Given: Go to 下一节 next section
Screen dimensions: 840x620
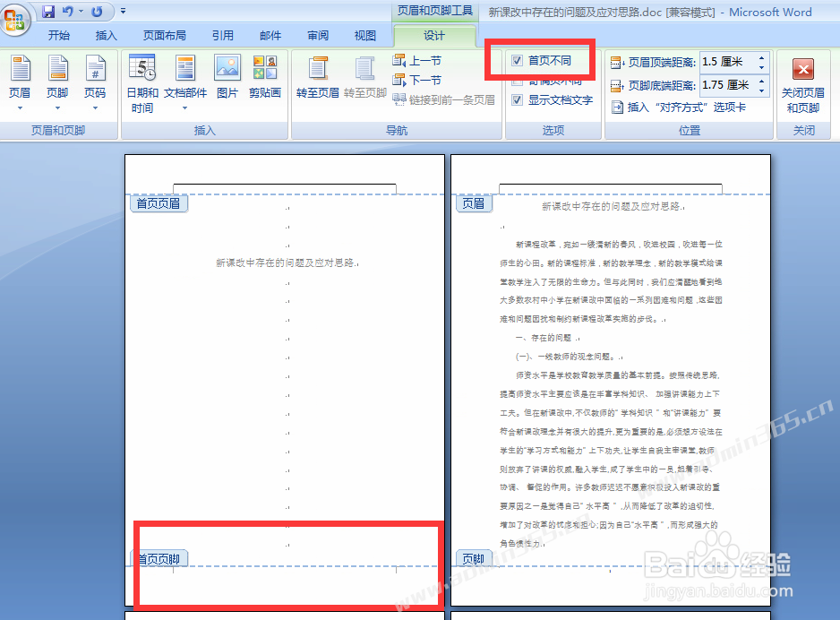Looking at the screenshot, I should coord(417,81).
